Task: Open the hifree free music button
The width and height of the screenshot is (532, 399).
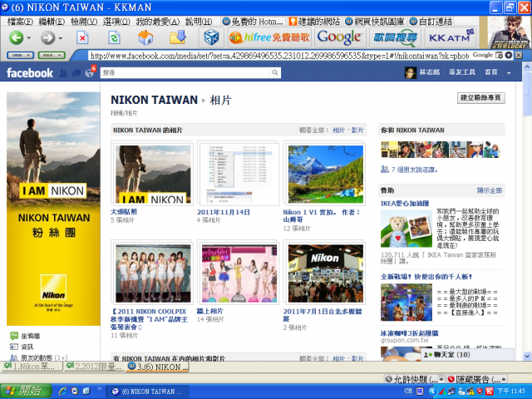Action: (269, 37)
